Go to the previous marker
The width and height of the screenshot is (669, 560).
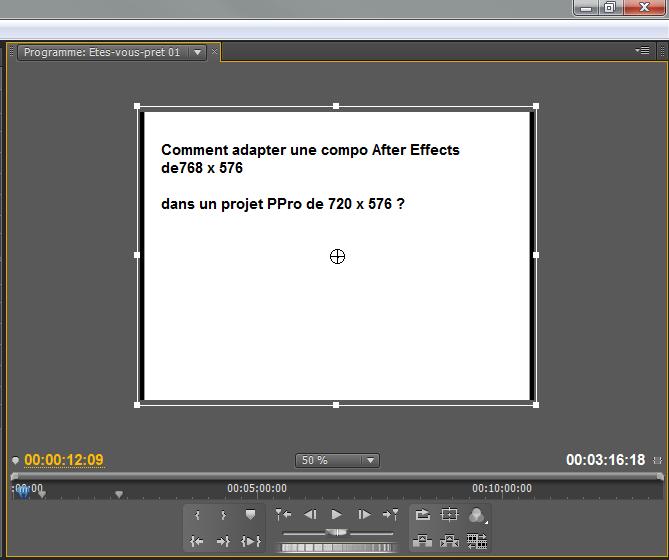[283, 515]
